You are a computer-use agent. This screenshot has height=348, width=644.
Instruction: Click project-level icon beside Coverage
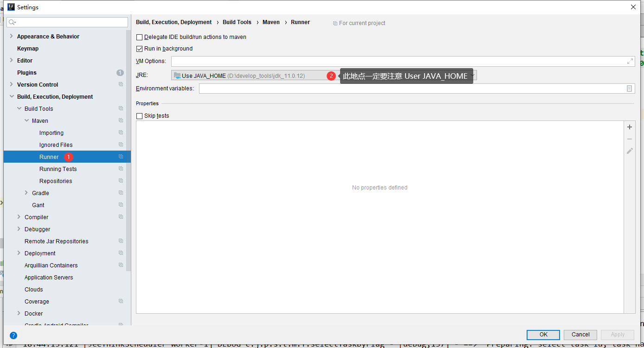click(x=121, y=301)
